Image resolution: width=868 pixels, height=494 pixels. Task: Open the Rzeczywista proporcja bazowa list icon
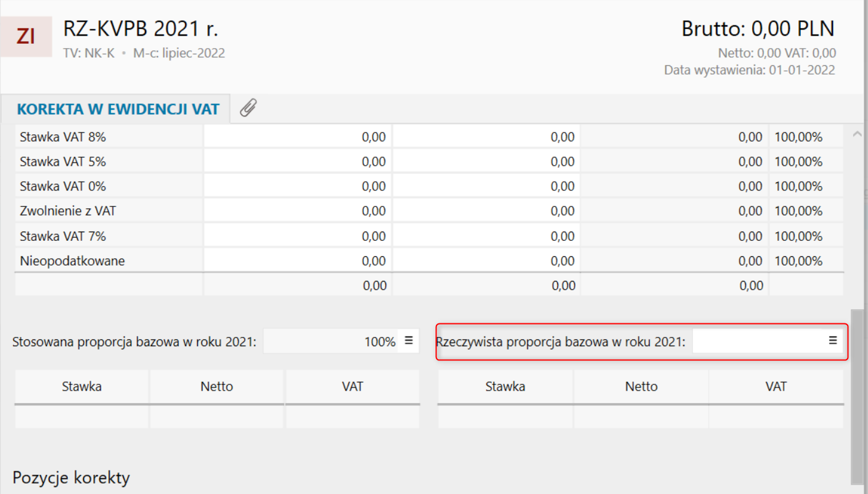[832, 340]
